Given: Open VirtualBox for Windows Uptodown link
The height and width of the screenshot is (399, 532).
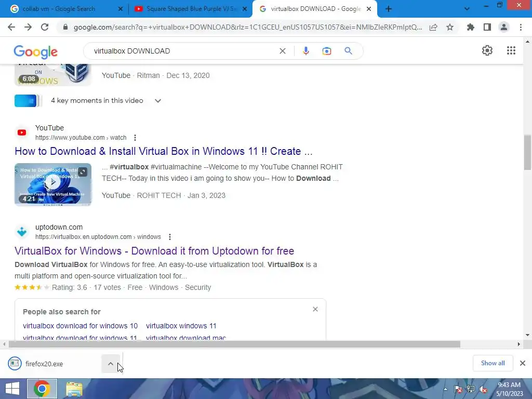Looking at the screenshot, I should (x=154, y=251).
